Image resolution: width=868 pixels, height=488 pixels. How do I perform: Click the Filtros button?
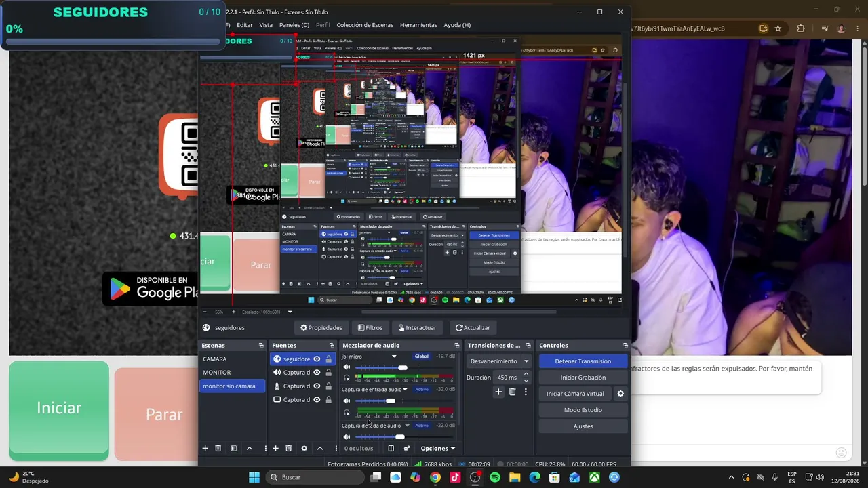point(370,328)
